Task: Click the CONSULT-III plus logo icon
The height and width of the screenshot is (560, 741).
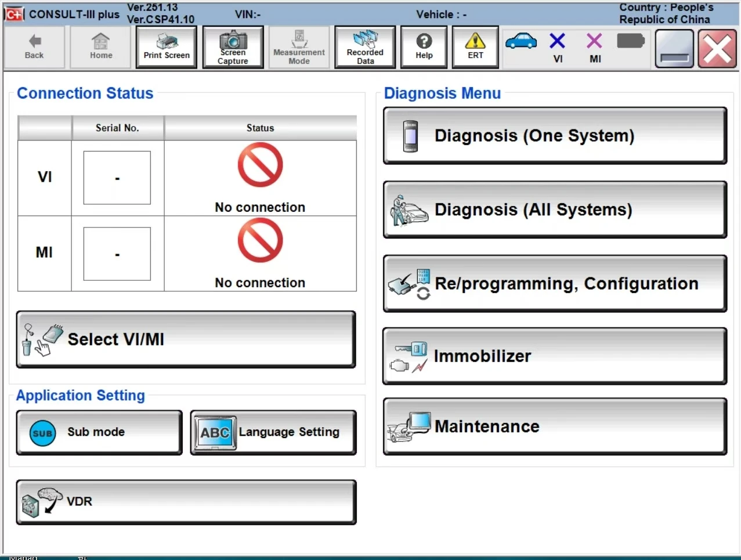Action: coord(15,14)
